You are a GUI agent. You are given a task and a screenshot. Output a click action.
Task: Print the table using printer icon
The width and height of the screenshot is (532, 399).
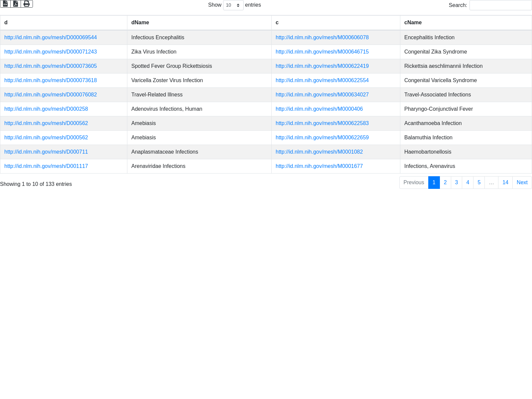(x=27, y=4)
